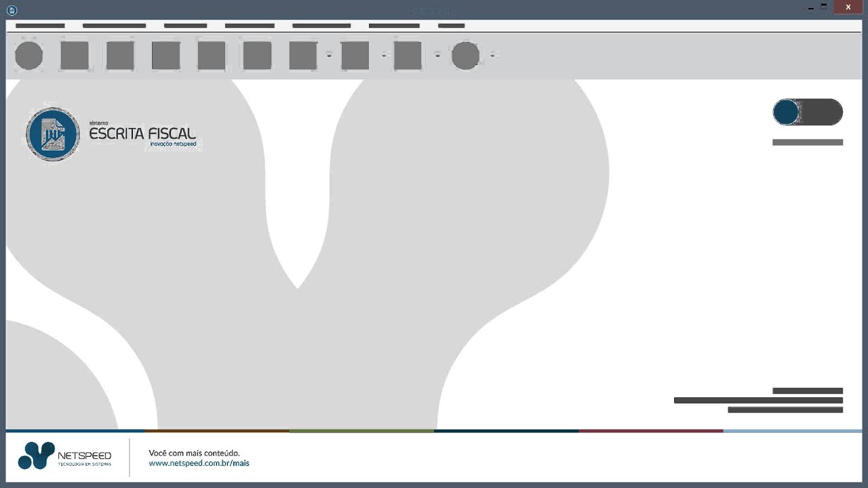Open the first item in the menu bar

[40, 26]
